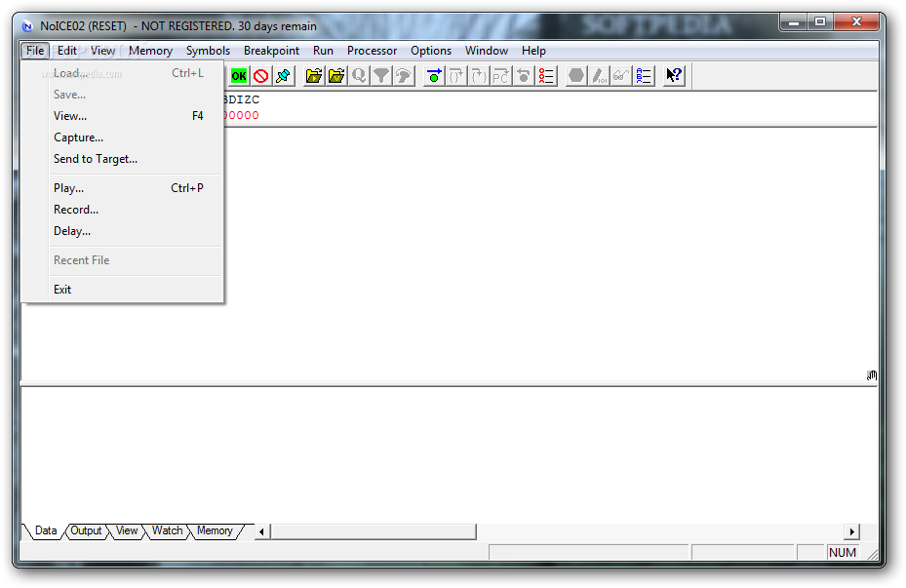
Task: Switch to the Data tab
Action: pos(46,530)
